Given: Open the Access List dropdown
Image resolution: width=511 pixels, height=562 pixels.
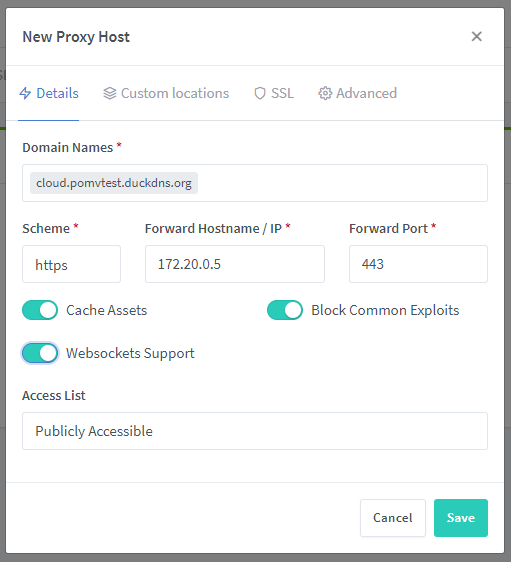Looking at the screenshot, I should 255,431.
